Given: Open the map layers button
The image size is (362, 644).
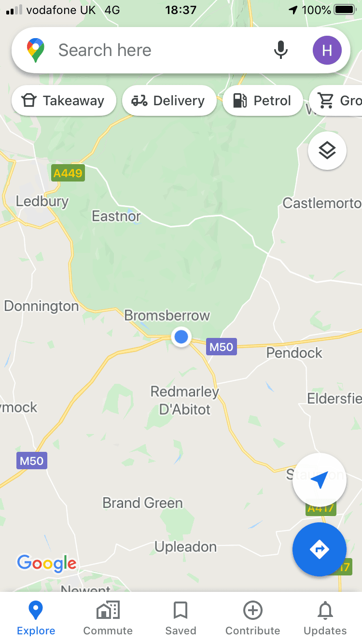Looking at the screenshot, I should click(x=327, y=151).
